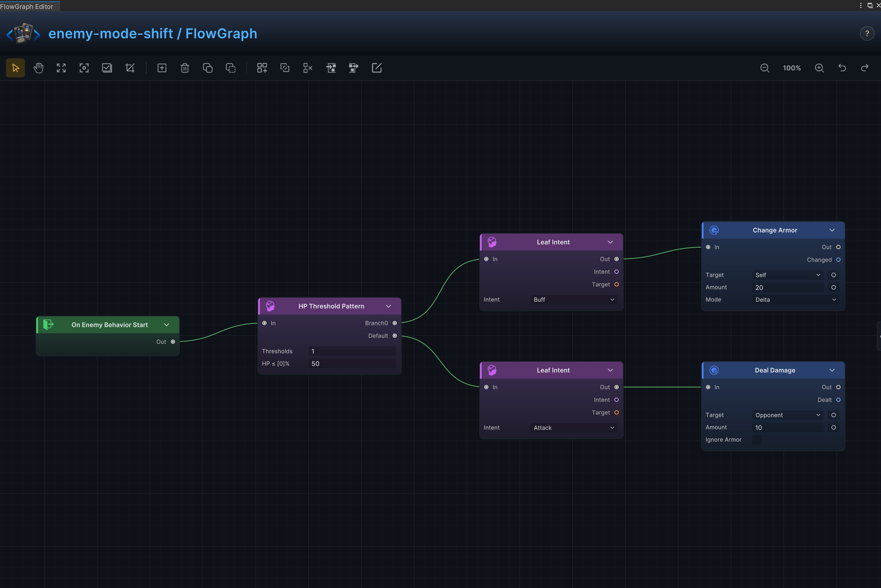
Task: Click the overlapping squares group icon
Action: (285, 68)
